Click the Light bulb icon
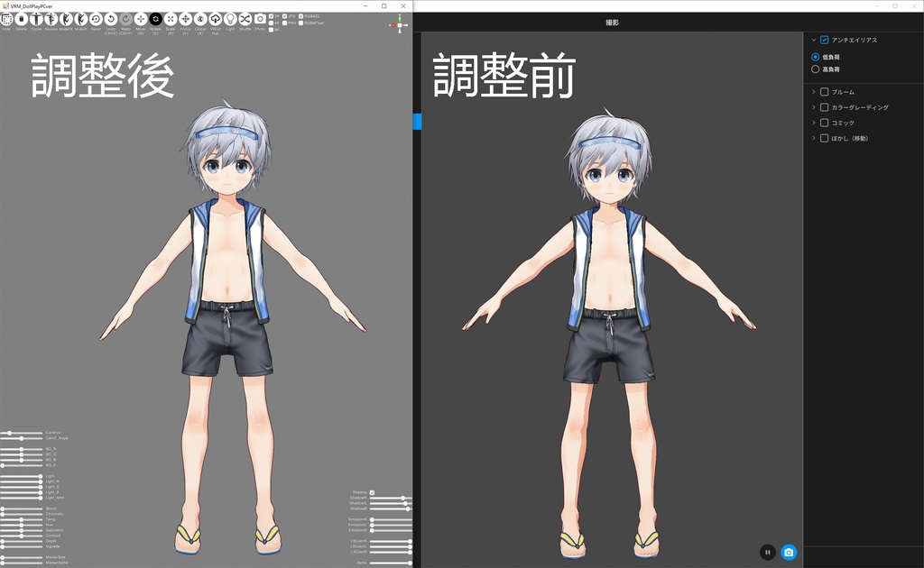The image size is (924, 568). (x=230, y=19)
